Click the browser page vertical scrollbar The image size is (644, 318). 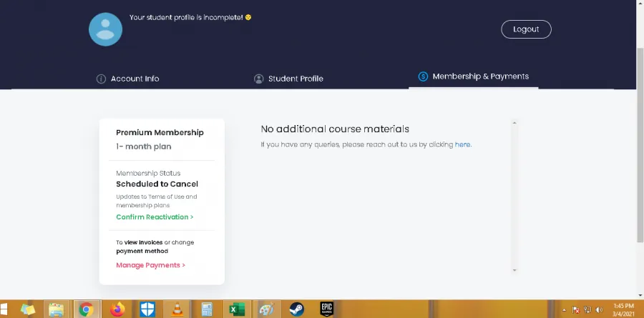click(x=640, y=143)
